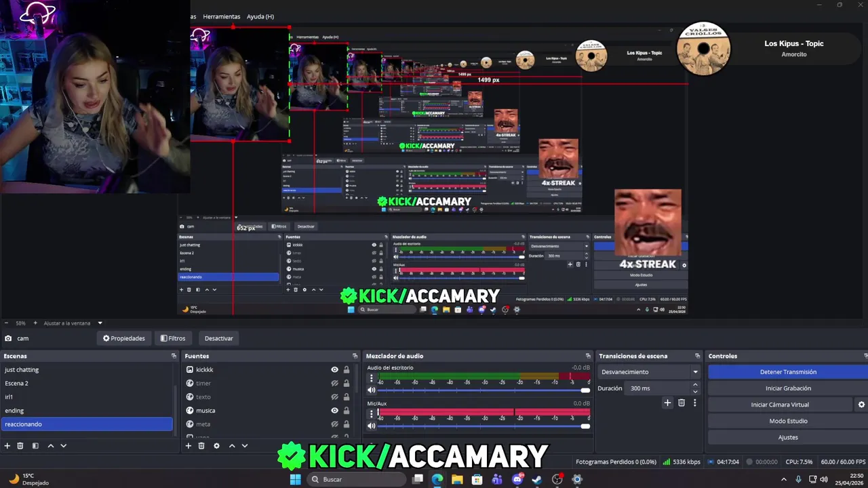
Task: Unlock the texto source
Action: click(x=347, y=397)
